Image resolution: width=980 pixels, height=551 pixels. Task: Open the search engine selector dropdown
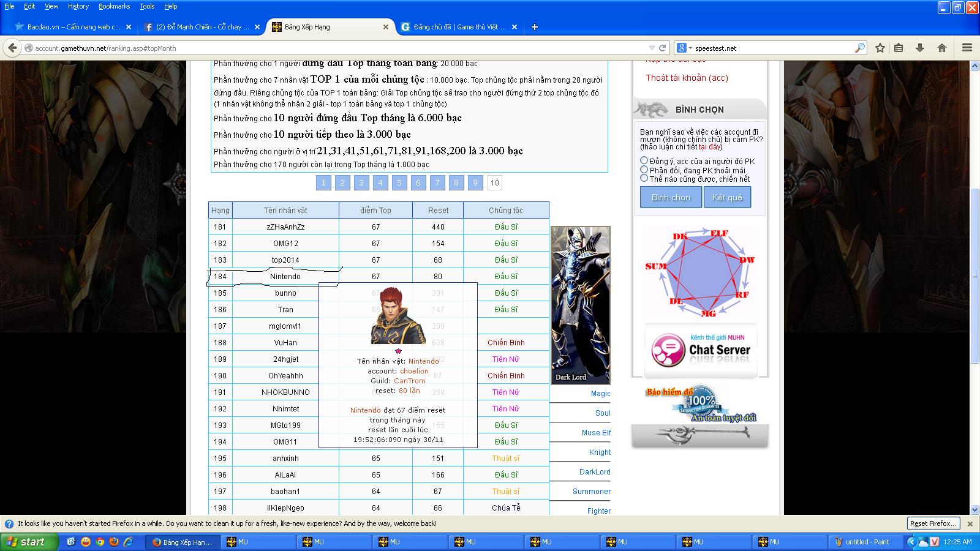pos(684,48)
